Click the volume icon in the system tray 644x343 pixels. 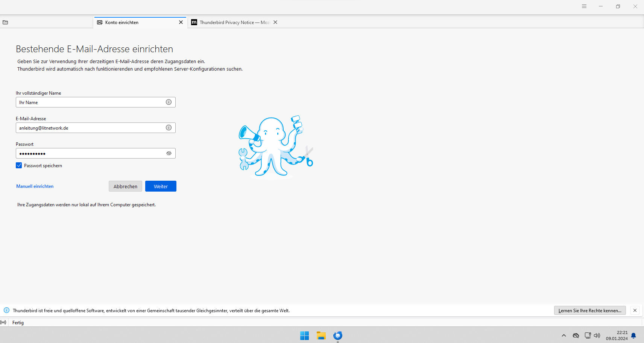598,335
